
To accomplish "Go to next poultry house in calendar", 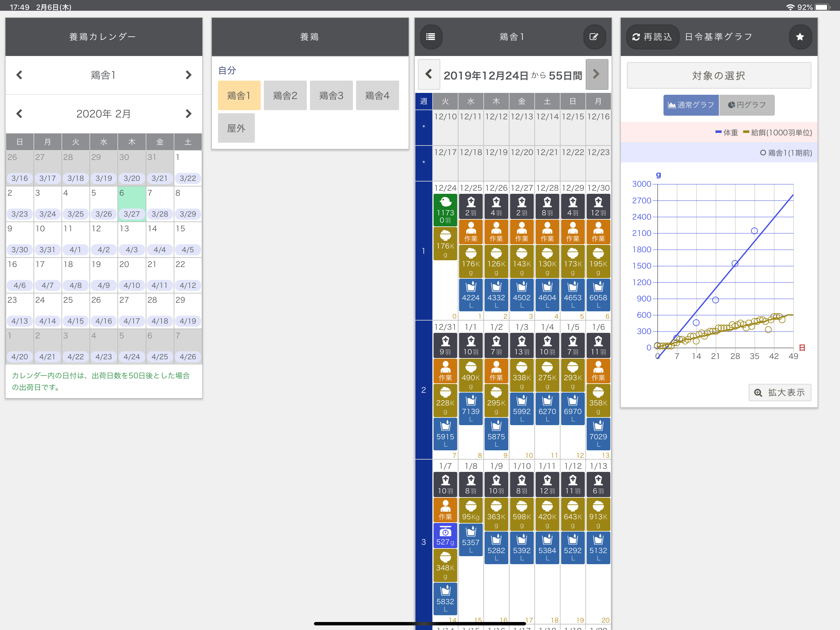I will (188, 75).
